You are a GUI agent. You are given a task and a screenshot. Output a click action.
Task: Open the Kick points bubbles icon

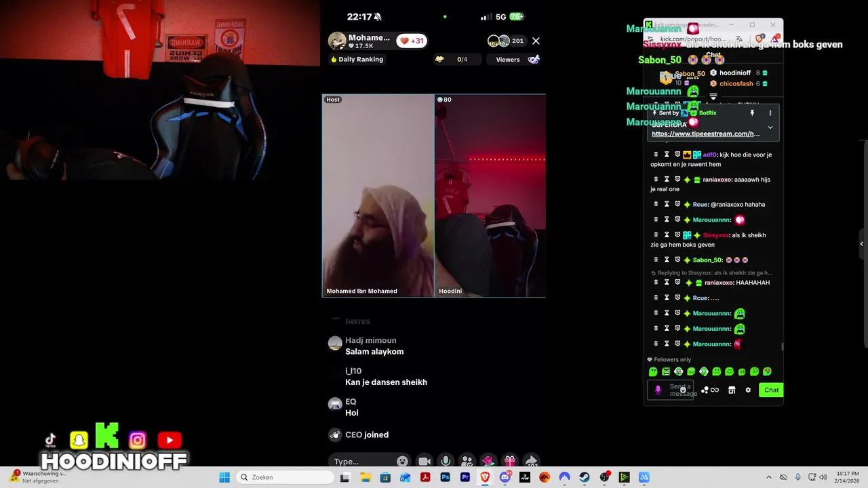click(x=705, y=390)
